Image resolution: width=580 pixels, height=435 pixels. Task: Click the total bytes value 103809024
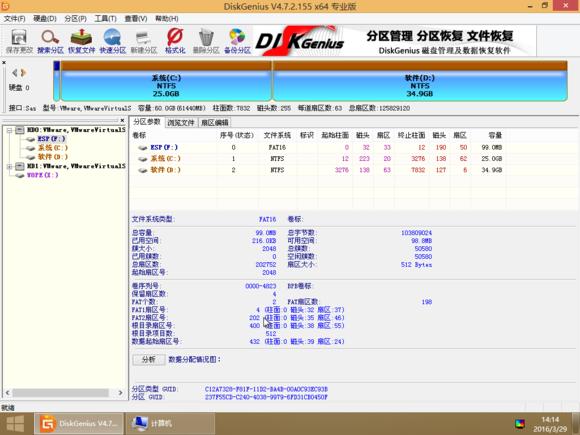point(416,233)
